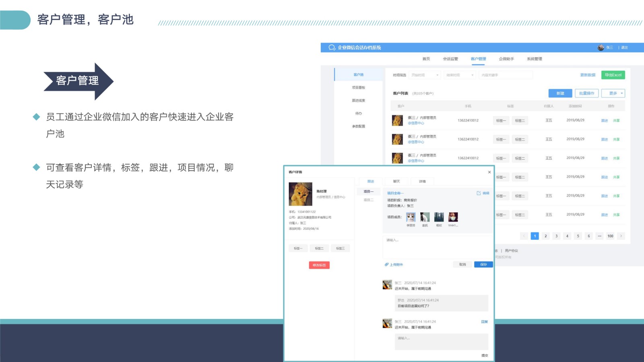Go to next page using the pagination arrow
The width and height of the screenshot is (644, 362).
[x=621, y=236]
